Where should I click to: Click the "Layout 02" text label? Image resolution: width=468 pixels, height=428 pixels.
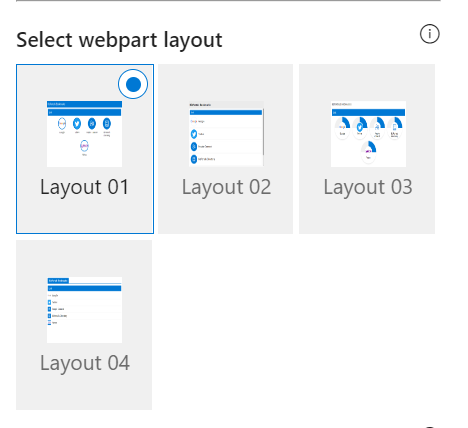(226, 187)
